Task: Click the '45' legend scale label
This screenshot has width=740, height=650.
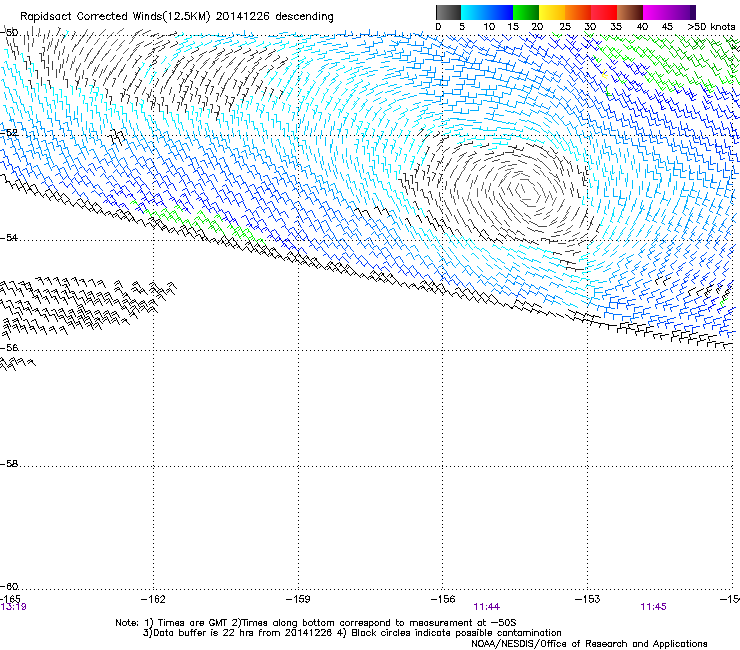Action: click(667, 27)
